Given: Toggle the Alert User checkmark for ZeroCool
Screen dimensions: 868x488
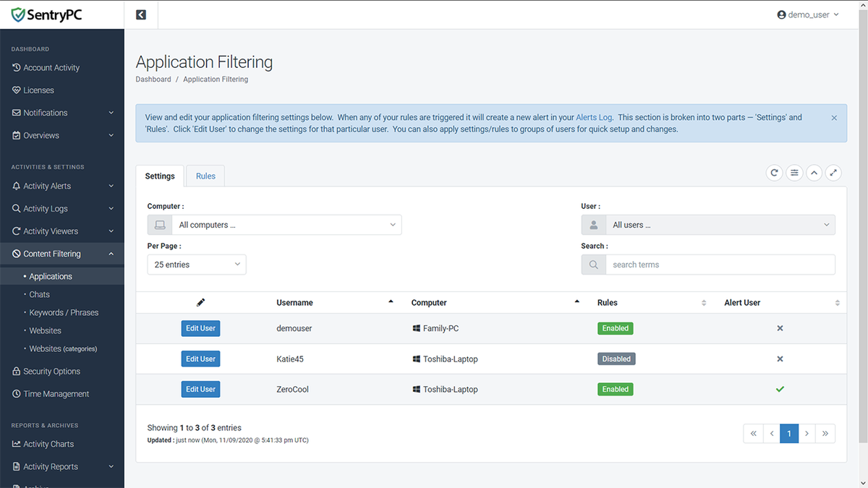Looking at the screenshot, I should coord(780,390).
